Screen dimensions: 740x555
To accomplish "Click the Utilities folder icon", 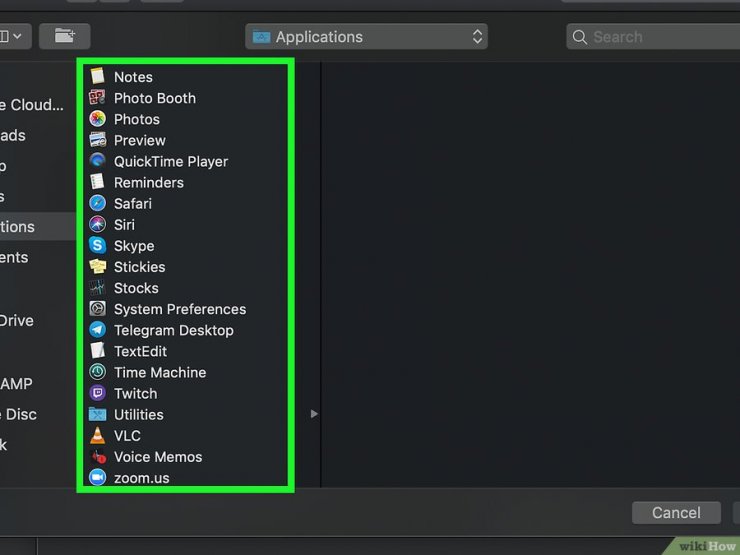I will (x=97, y=414).
